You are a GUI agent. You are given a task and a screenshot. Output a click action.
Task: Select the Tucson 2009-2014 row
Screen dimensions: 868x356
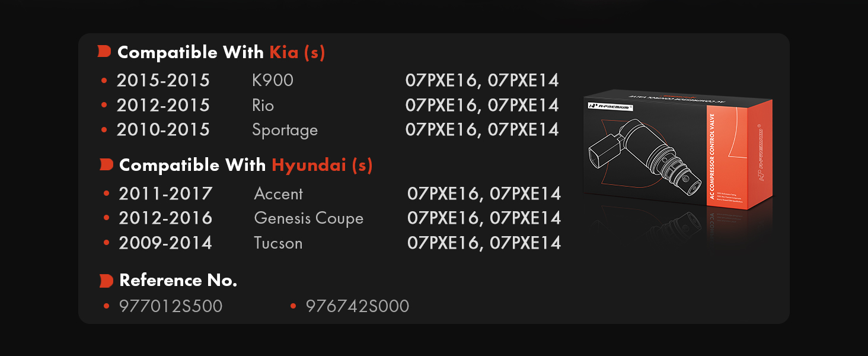pos(332,243)
